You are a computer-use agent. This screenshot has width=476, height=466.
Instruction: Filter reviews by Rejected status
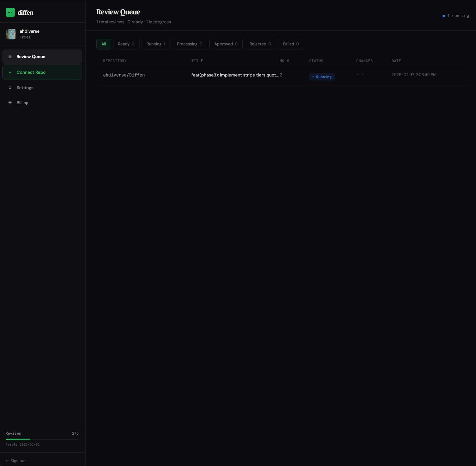(260, 44)
